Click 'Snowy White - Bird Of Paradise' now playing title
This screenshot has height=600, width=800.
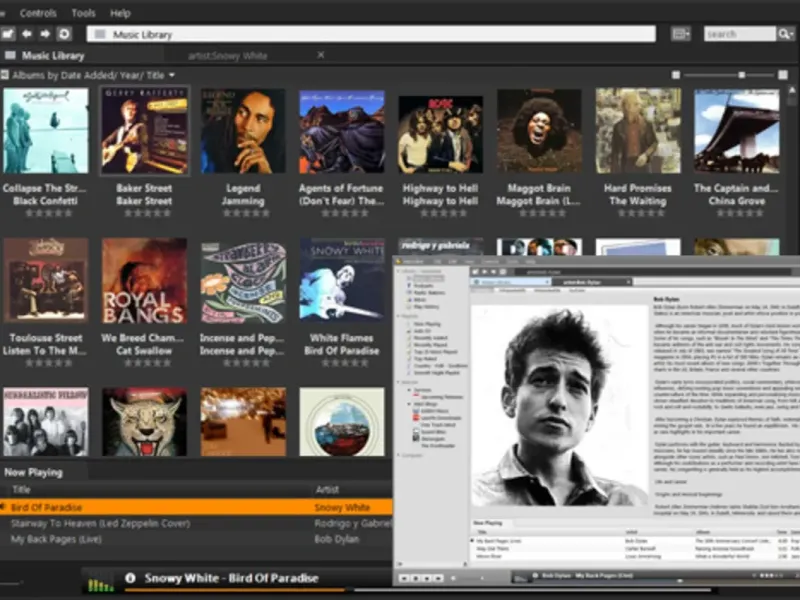click(232, 578)
